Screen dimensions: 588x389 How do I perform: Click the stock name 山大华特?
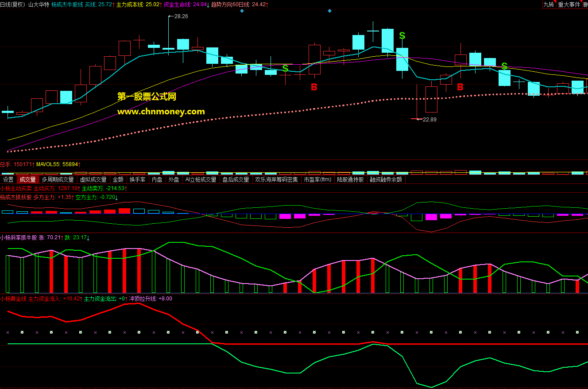(x=39, y=4)
